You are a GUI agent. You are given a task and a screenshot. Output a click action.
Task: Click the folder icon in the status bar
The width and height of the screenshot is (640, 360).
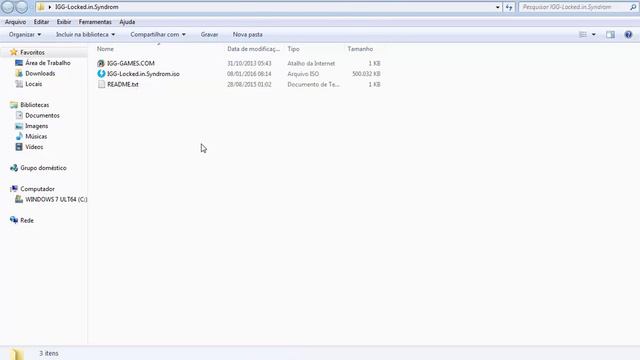[17, 354]
